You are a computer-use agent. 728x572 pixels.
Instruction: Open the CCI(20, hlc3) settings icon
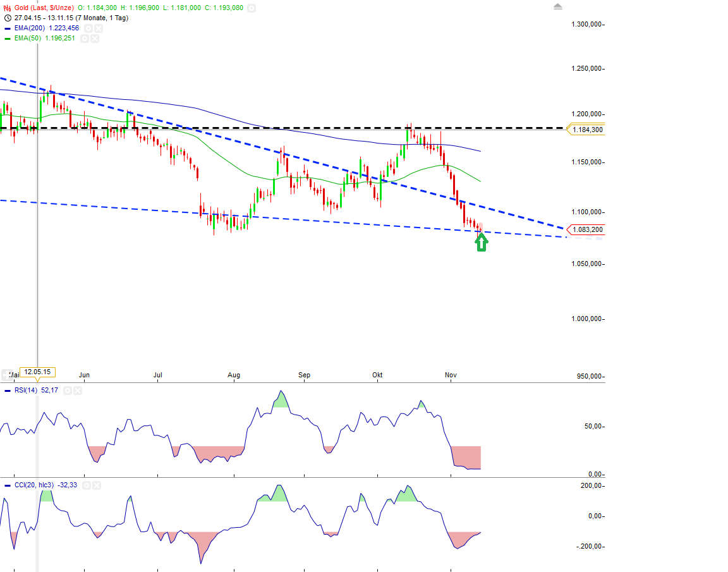click(87, 485)
